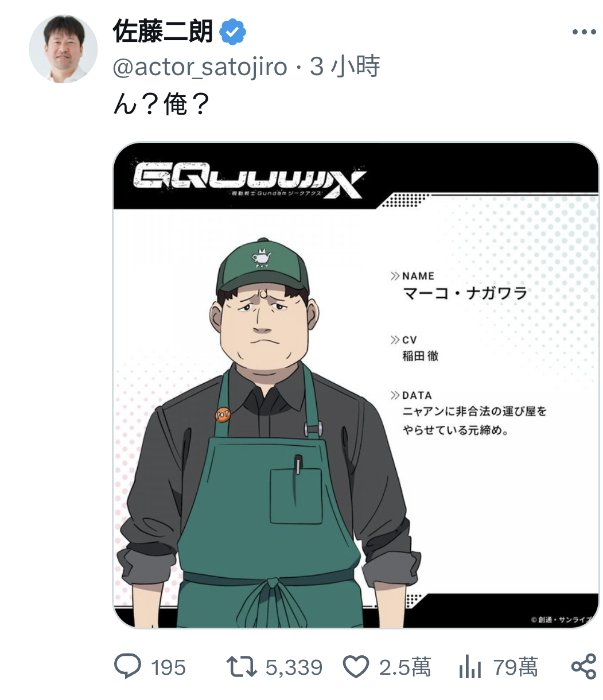Click the 79萬 view count
603x700 pixels.
click(515, 667)
